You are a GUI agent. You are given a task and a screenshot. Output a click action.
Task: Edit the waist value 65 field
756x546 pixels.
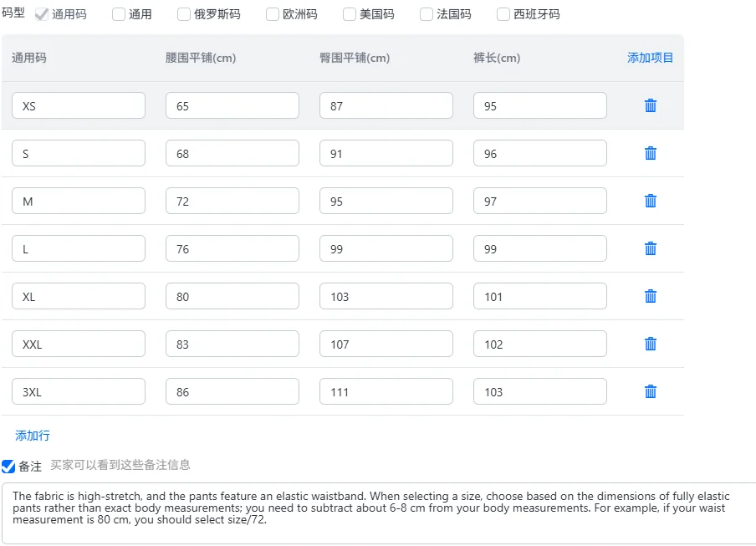point(232,105)
